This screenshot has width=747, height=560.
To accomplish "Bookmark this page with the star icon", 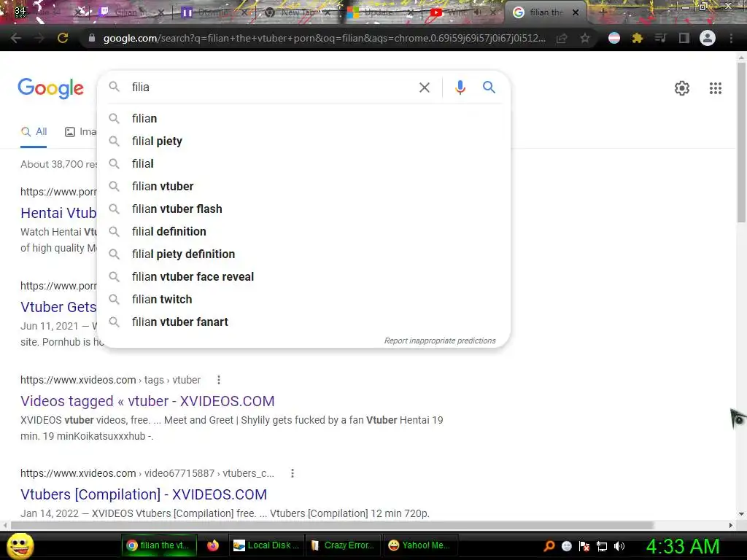I will pyautogui.click(x=584, y=38).
